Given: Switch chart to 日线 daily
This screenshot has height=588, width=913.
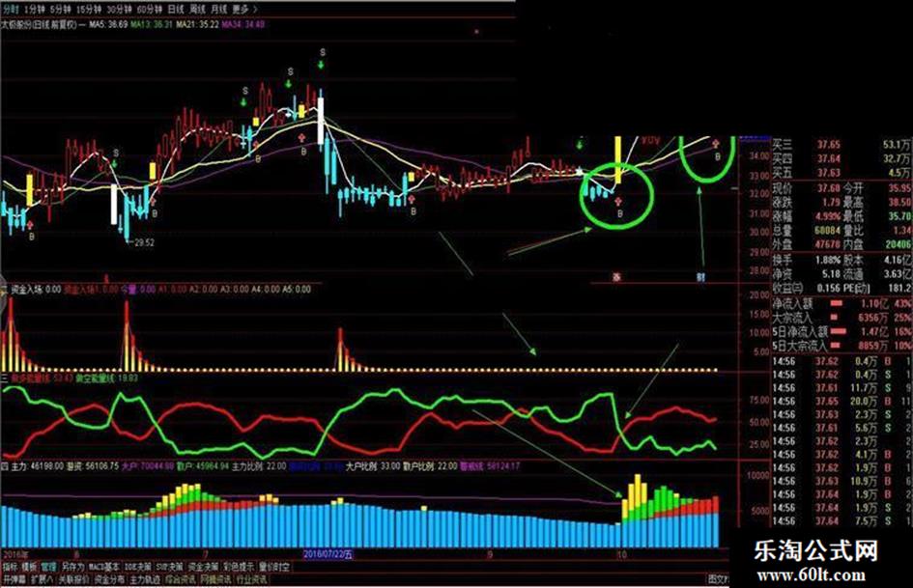Looking at the screenshot, I should click(175, 10).
